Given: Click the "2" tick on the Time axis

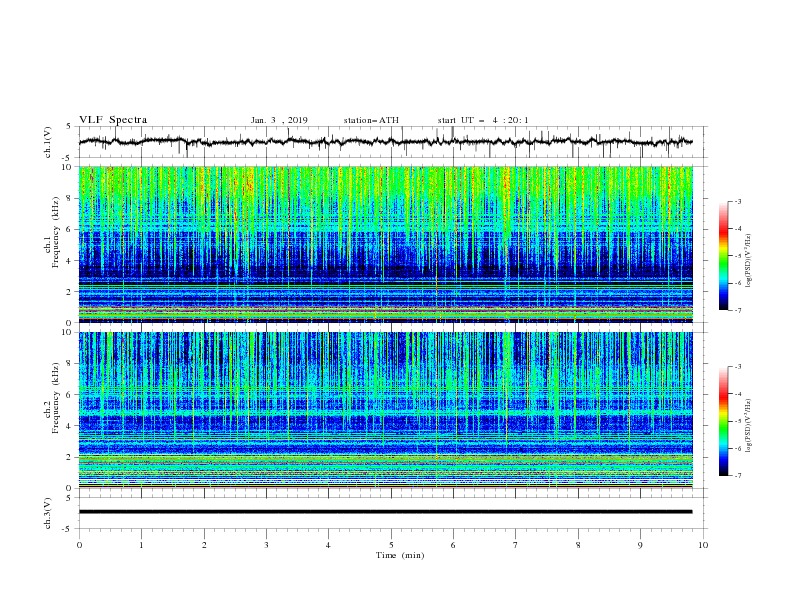Looking at the screenshot, I should pos(204,545).
